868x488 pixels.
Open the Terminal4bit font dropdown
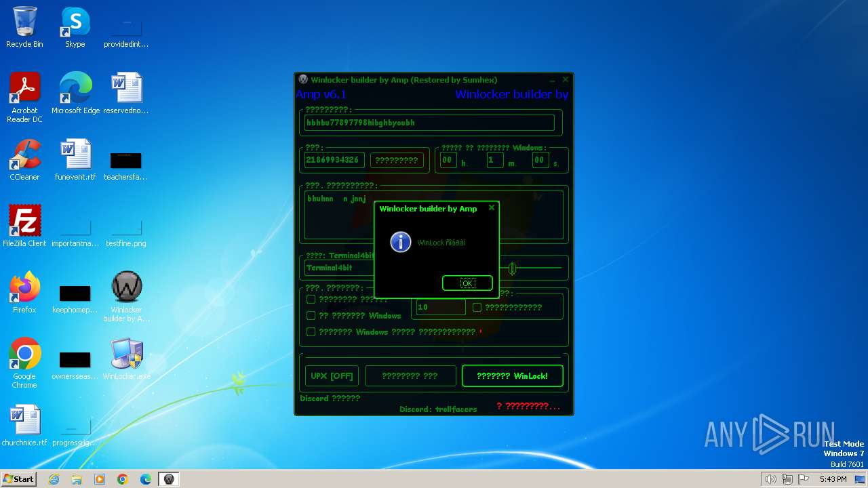click(339, 268)
